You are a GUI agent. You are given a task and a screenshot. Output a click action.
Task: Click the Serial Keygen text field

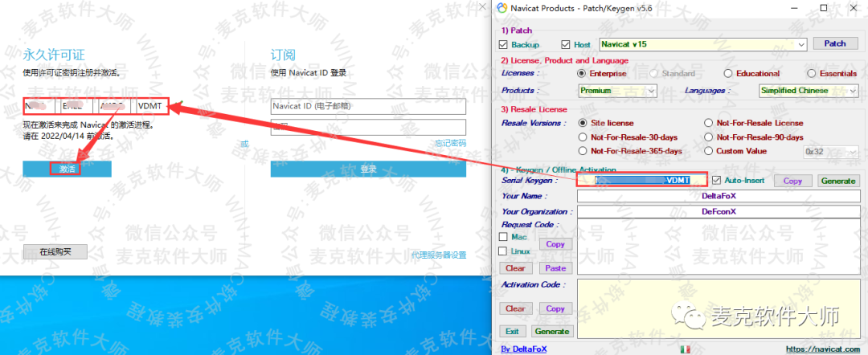642,180
